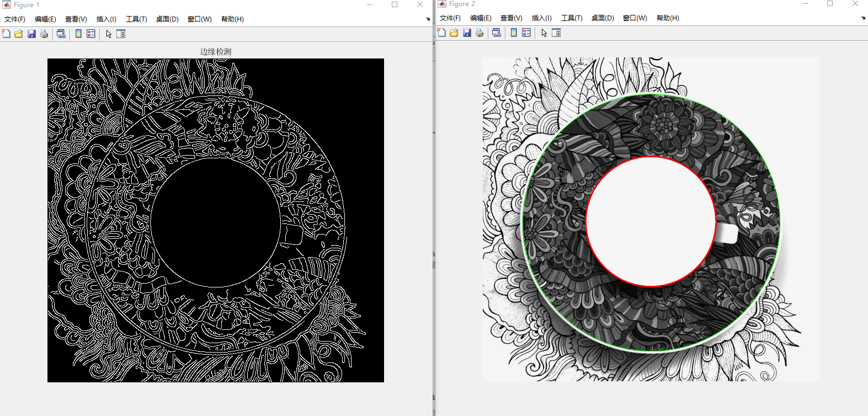Open 工具(T) menu in Figure 1

pos(136,19)
